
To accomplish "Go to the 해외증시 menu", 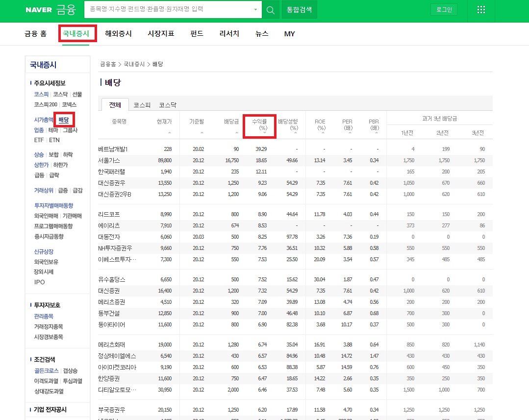I will pos(118,33).
